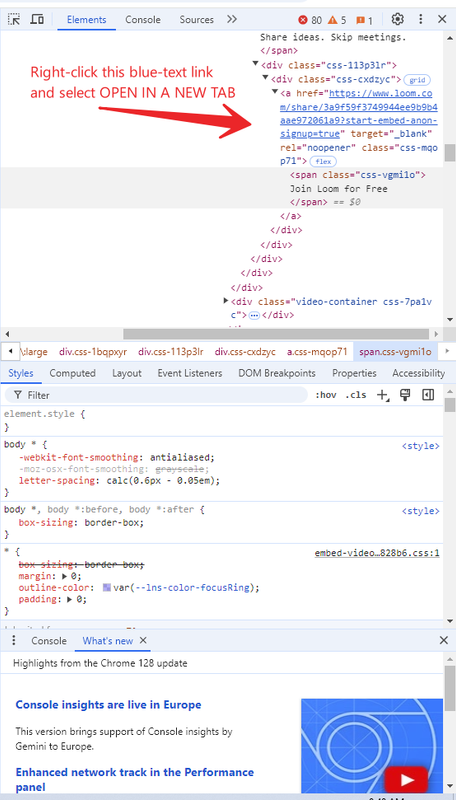Viewport: 456px width, 800px height.
Task: Open the DOM Breakpoints sub-tab
Action: 277,373
